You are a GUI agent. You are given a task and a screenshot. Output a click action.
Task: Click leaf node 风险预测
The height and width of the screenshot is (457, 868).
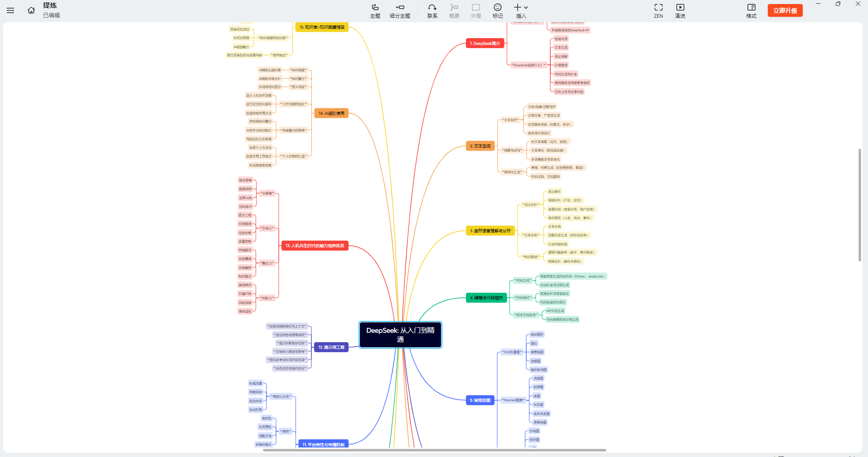(245, 303)
